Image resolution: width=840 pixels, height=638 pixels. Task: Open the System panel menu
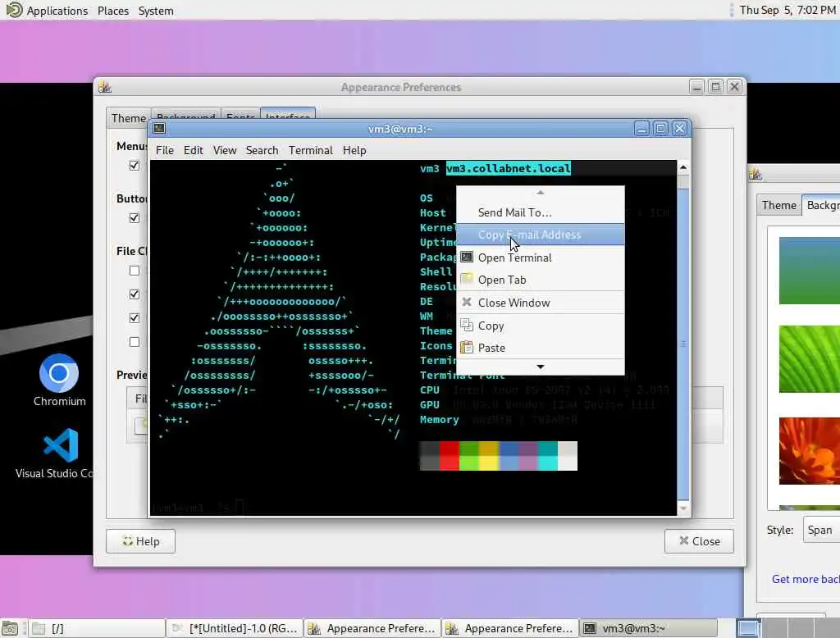[x=156, y=10]
